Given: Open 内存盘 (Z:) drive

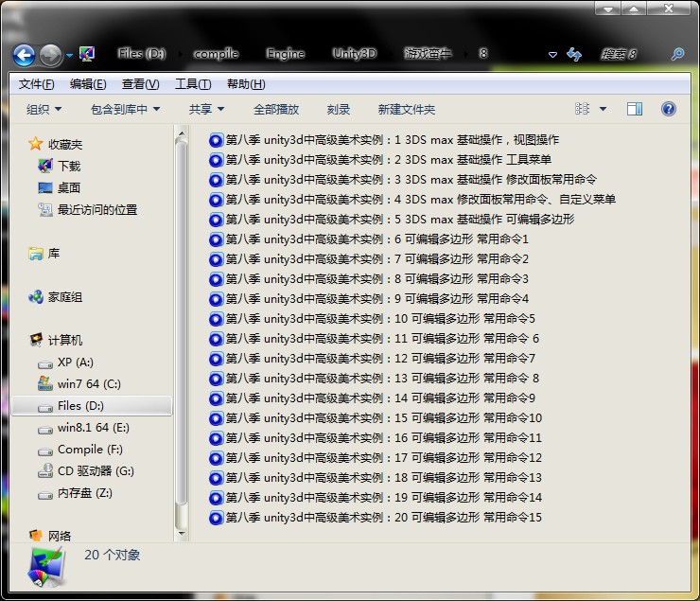Looking at the screenshot, I should 75,493.
